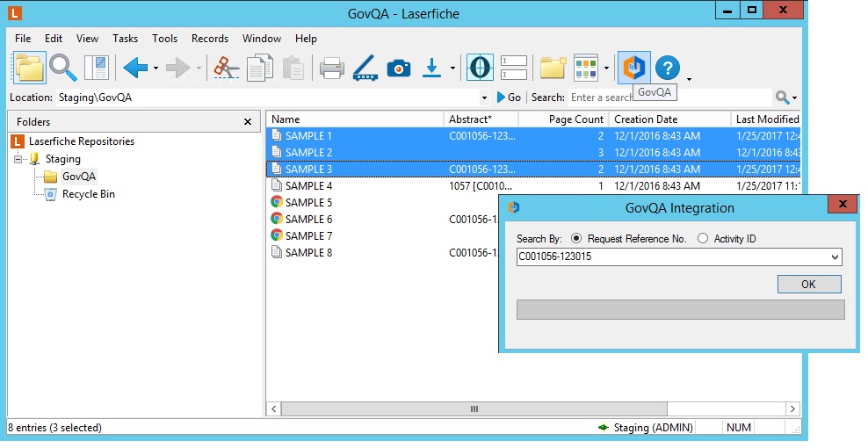
Task: Click the gray forward arrow icon
Action: pyautogui.click(x=178, y=69)
